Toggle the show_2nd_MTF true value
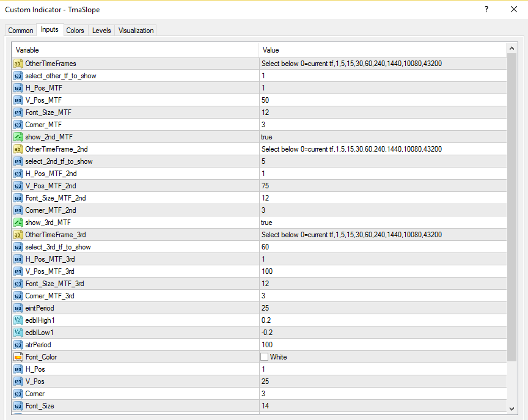528x420 pixels. [x=383, y=137]
